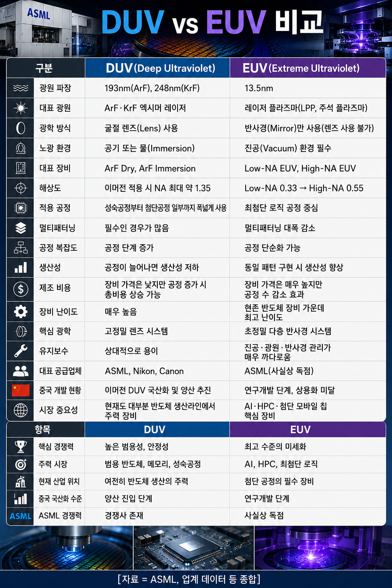Click the chip circuit board thumbnail
Screen dimensions: 392x588
click(193, 548)
